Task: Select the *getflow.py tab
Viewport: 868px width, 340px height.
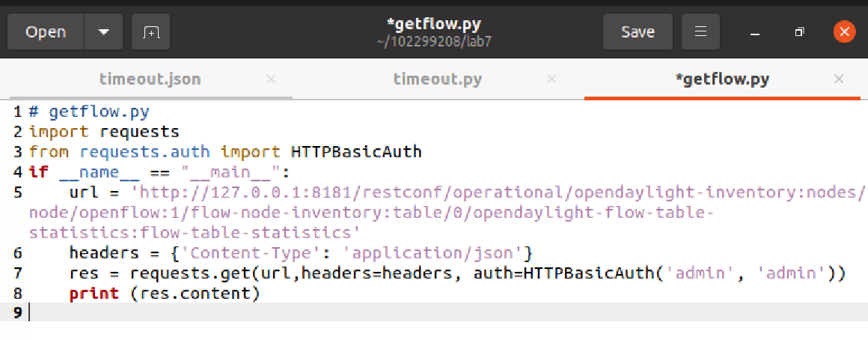Action: pos(721,79)
